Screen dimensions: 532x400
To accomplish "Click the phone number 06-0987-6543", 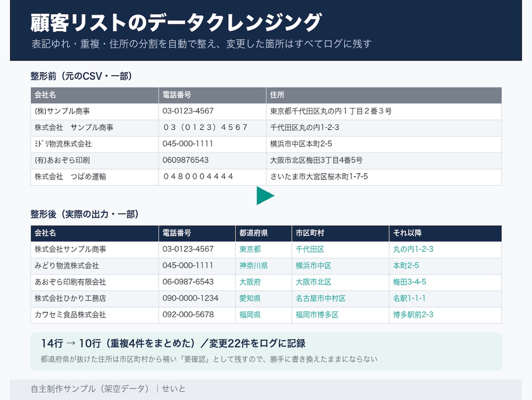I will tap(188, 282).
